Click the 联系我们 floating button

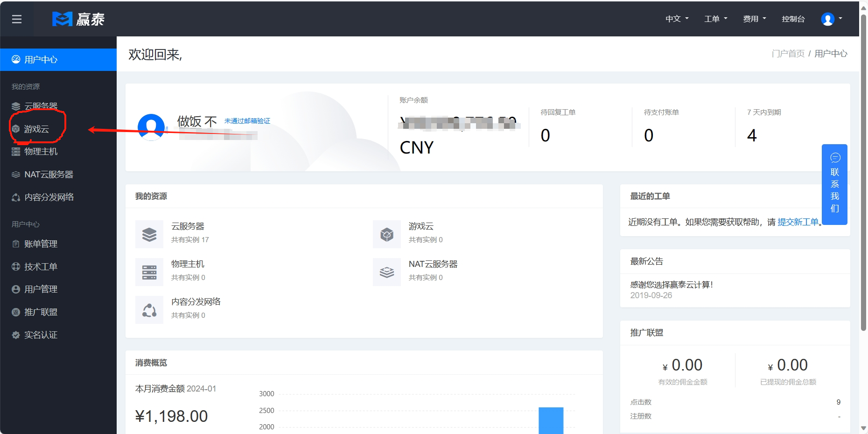pyautogui.click(x=834, y=184)
